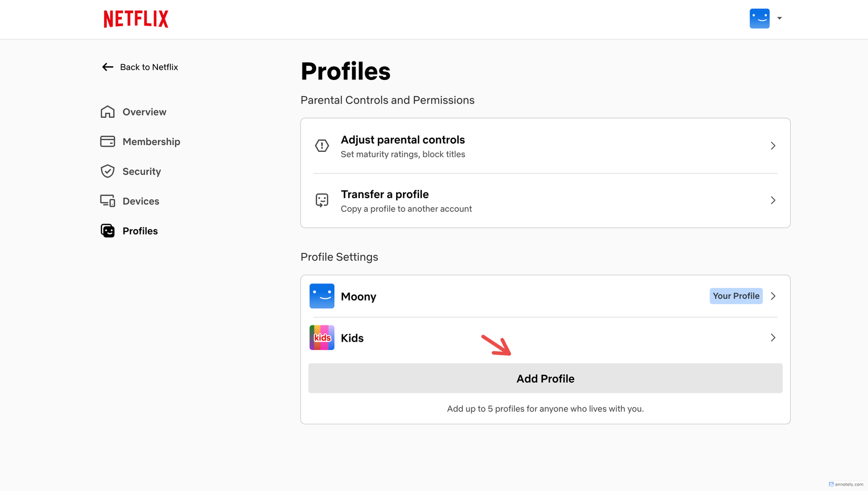Click the warning icon beside Adjust parental controls
Screen dimensions: 868x491
[x=322, y=146]
